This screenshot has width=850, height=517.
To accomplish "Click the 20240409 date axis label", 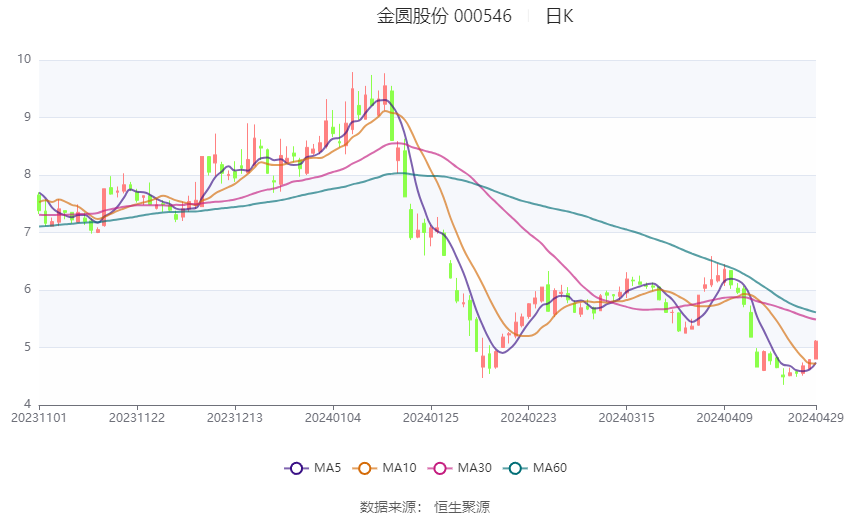I will pyautogui.click(x=724, y=418).
